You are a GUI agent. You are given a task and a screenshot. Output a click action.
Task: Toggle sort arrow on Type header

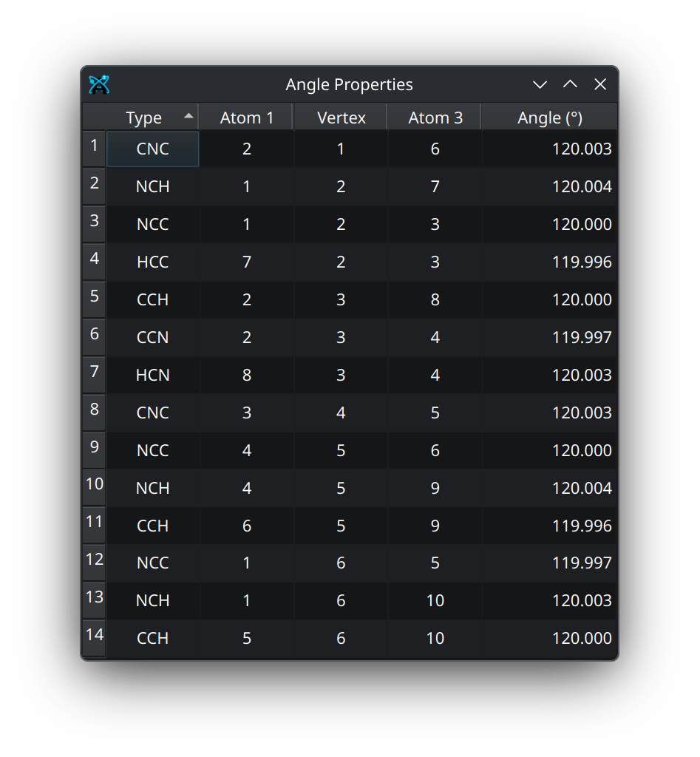188,116
